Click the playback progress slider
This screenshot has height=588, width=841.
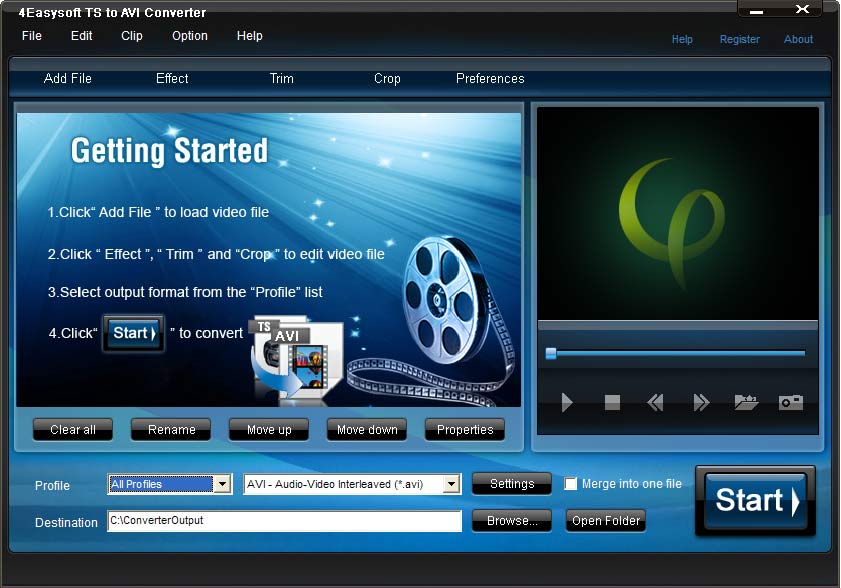point(675,352)
